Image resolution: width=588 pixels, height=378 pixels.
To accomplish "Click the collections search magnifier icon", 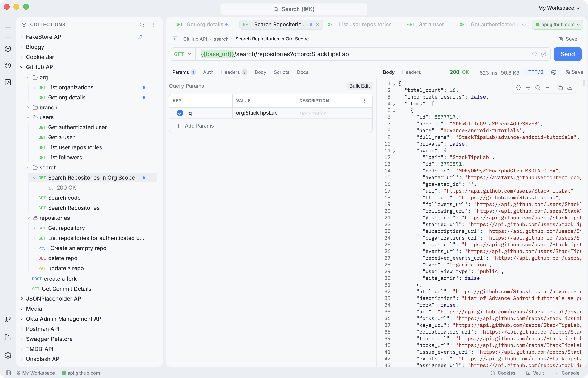I will point(142,25).
